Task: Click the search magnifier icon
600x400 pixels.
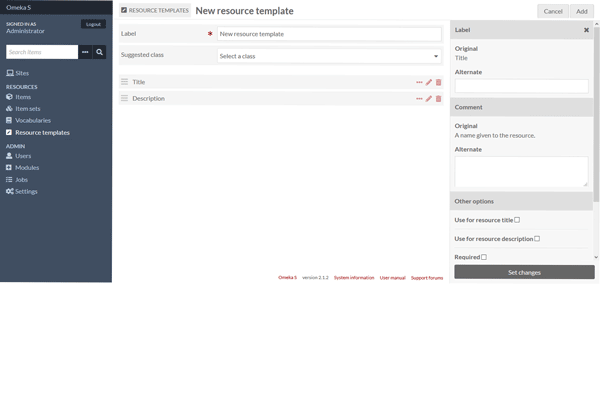Action: [x=100, y=52]
